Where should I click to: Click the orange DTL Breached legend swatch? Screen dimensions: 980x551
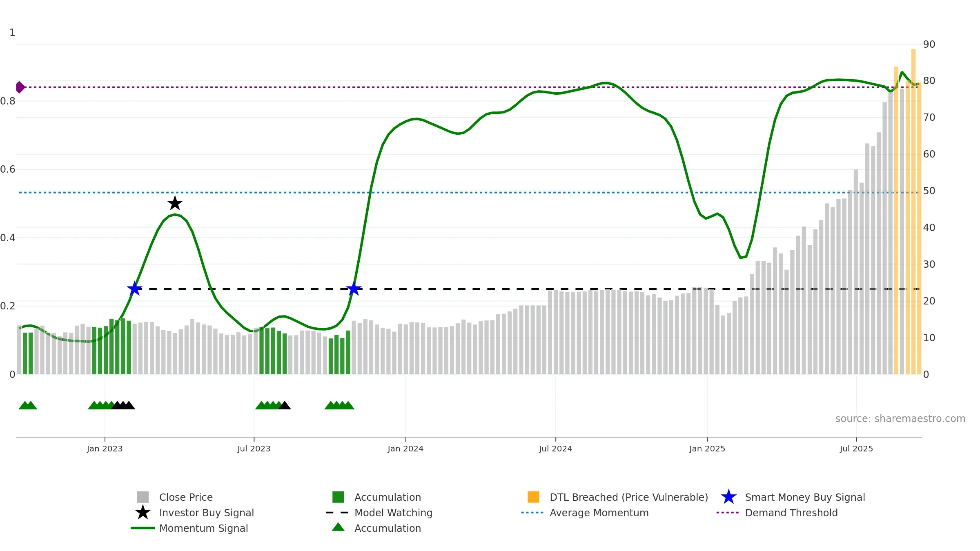coord(533,497)
